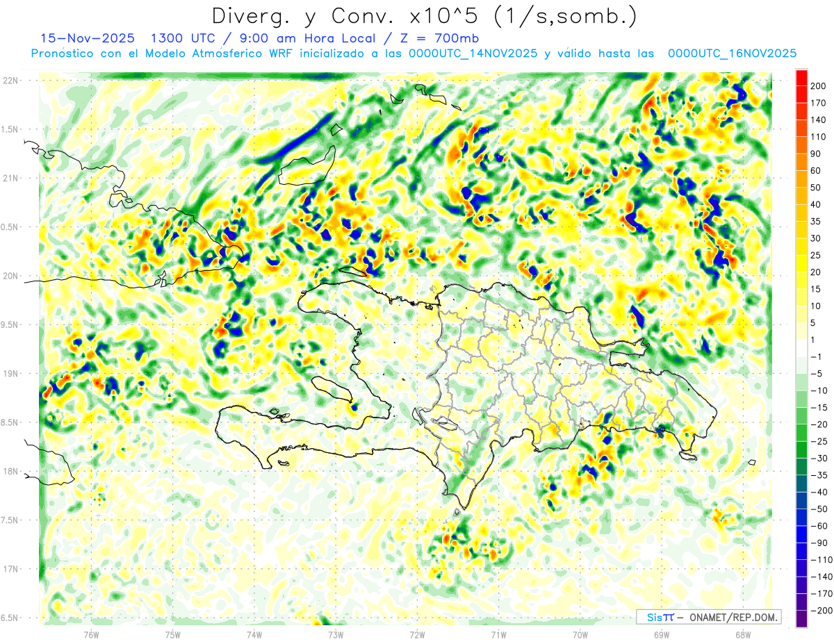
Task: Click the '200' colorbar label at the top
Action: coord(819,86)
